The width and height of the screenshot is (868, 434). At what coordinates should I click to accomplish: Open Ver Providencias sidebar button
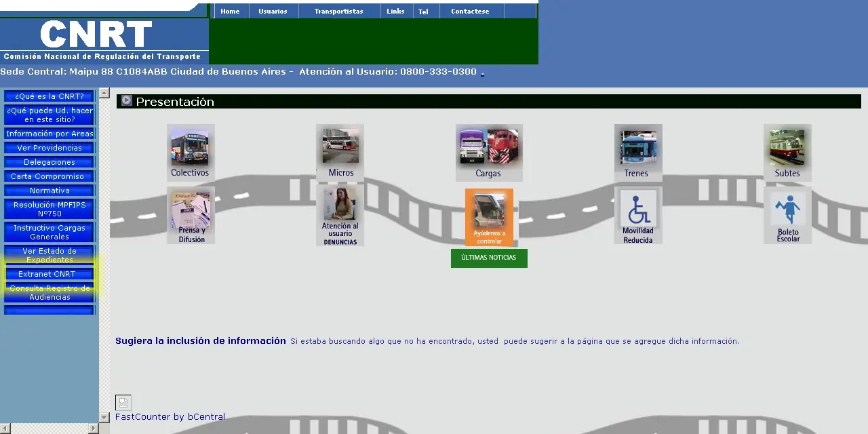(x=49, y=148)
